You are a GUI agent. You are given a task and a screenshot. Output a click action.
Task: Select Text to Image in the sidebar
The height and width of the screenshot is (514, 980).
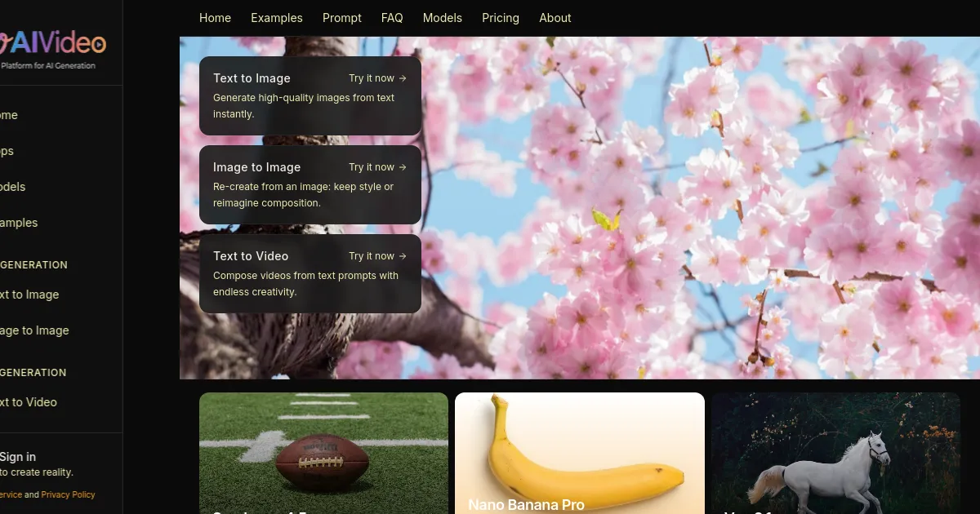tap(29, 295)
